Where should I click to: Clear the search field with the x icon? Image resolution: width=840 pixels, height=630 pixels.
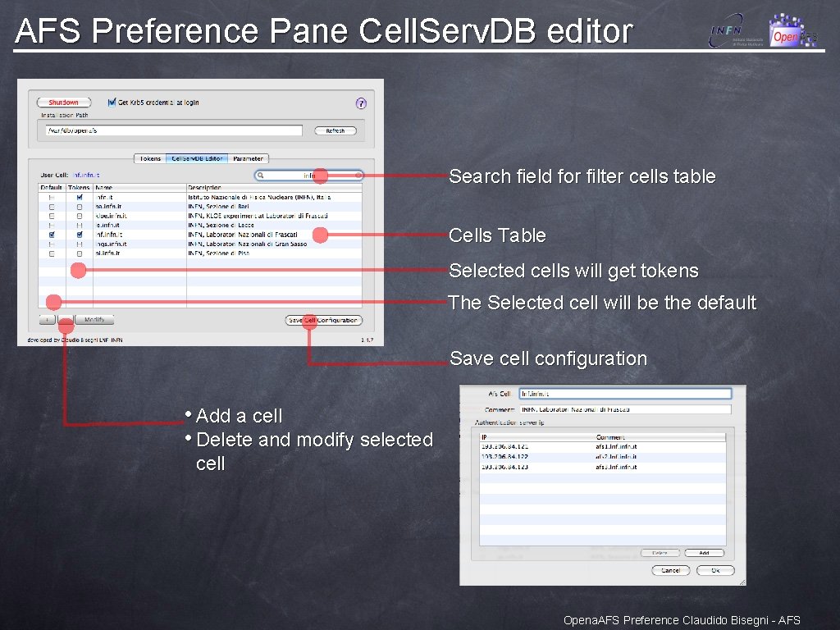pyautogui.click(x=358, y=176)
